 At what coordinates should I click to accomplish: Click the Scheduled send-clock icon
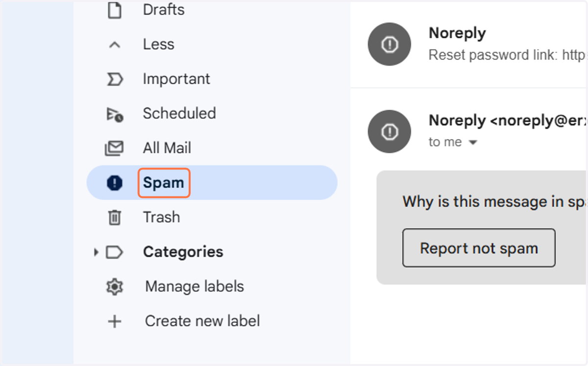coord(115,115)
